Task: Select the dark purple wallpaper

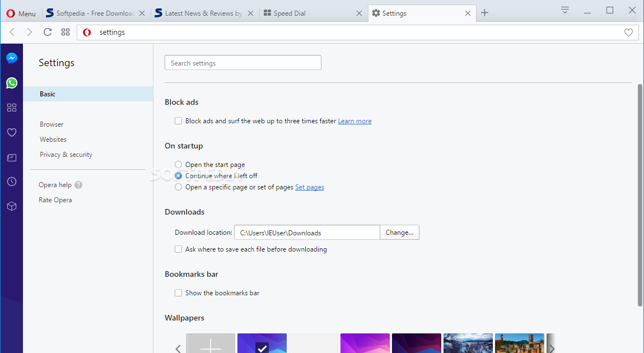Action: point(417,343)
